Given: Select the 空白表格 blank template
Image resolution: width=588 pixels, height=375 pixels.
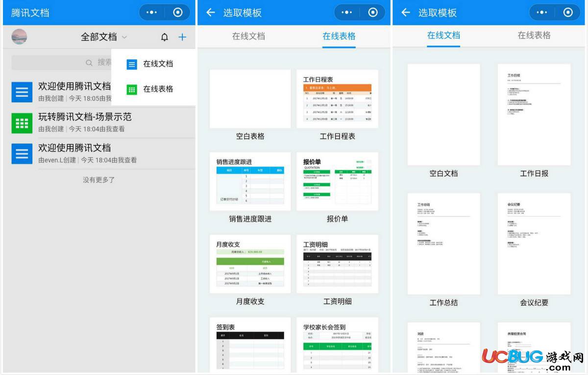Looking at the screenshot, I should point(250,99).
